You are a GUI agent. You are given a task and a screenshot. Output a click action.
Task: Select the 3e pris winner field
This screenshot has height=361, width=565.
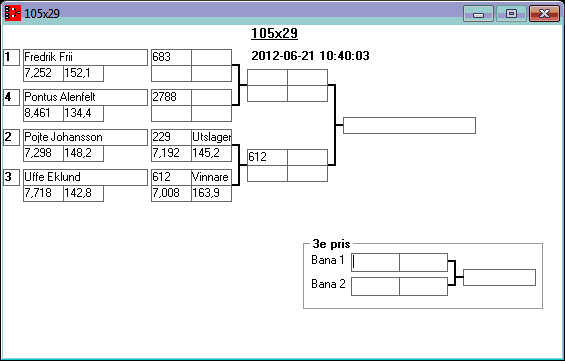click(499, 277)
